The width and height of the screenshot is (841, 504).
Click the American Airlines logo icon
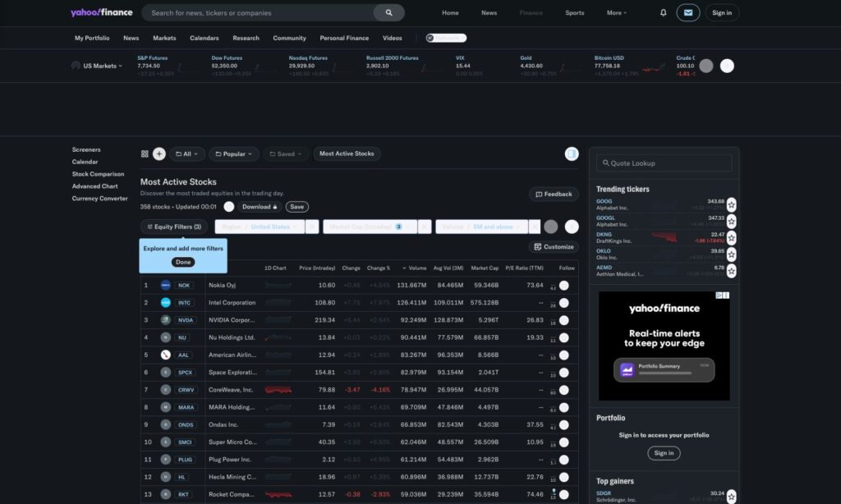[166, 355]
